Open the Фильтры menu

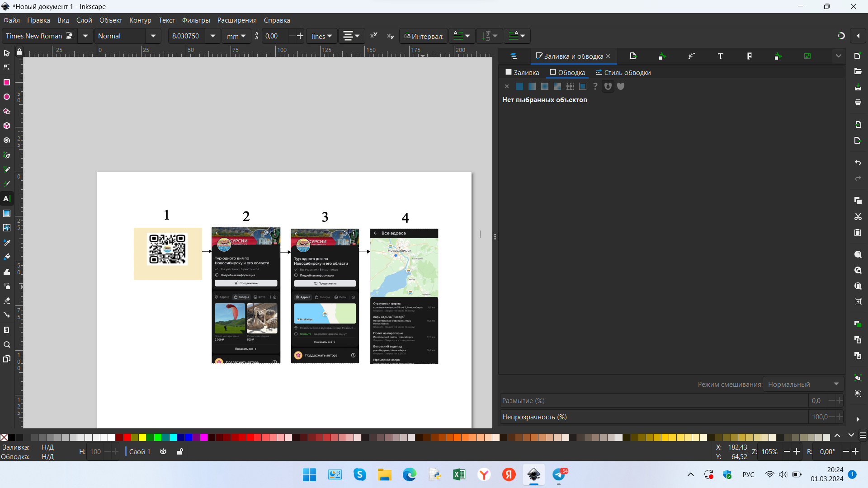tap(196, 20)
